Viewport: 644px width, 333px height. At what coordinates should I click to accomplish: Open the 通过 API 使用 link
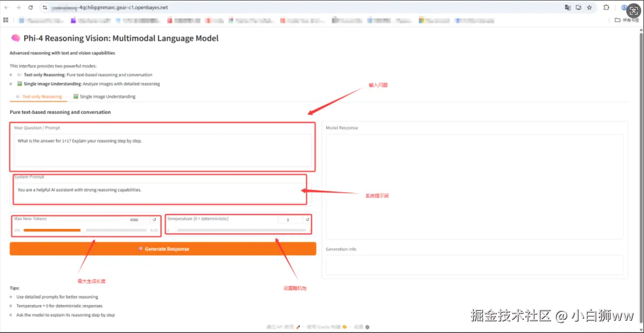[284, 327]
